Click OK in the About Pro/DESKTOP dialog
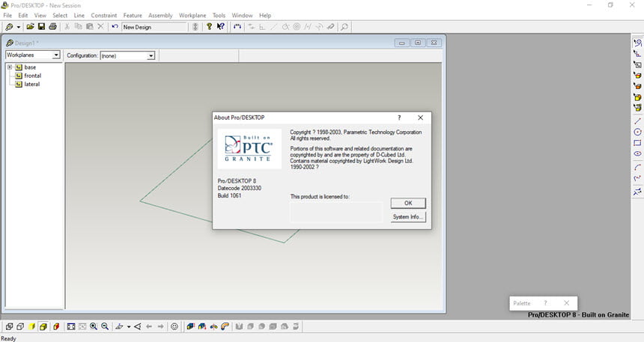 click(x=408, y=203)
